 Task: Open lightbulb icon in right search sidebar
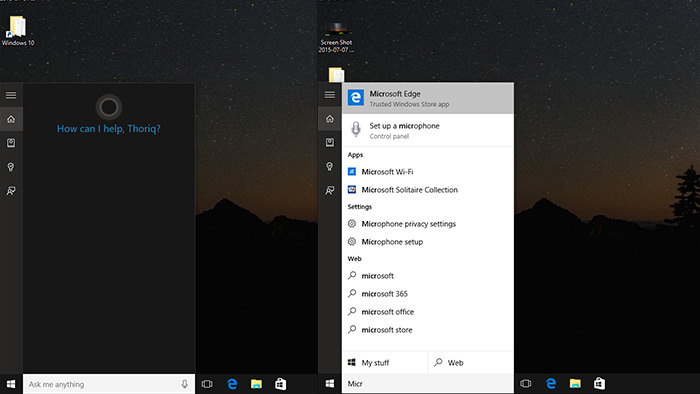[330, 166]
